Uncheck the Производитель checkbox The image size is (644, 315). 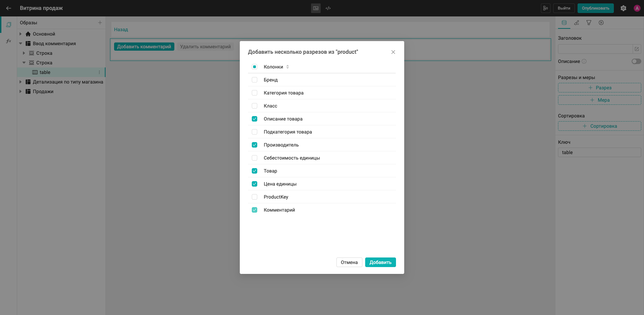pyautogui.click(x=255, y=145)
